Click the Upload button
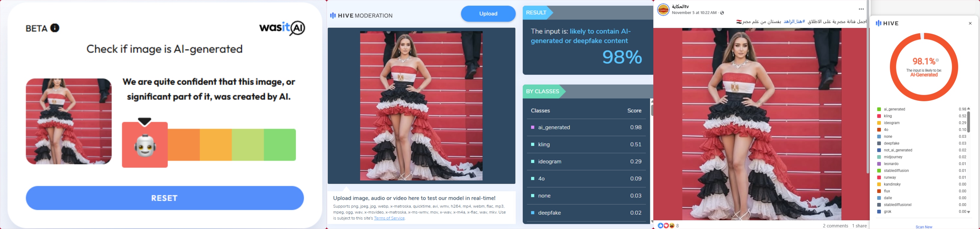Screen dimensions: 980x229 click(x=488, y=14)
